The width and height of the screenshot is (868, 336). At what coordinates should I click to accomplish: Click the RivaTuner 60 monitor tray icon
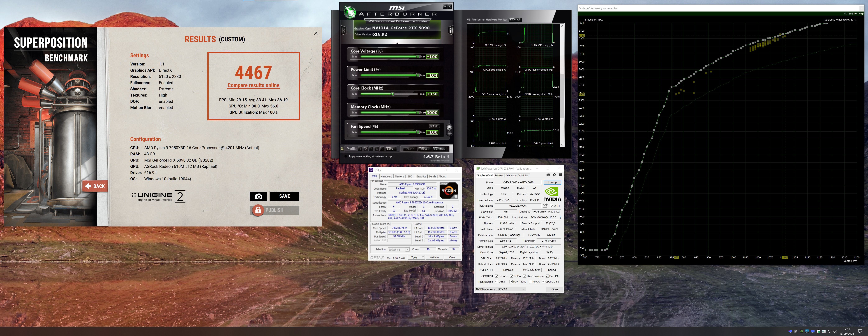tap(790, 331)
